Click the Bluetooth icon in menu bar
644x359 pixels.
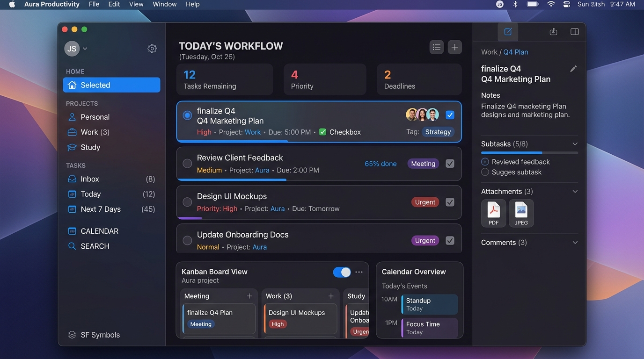(515, 4)
